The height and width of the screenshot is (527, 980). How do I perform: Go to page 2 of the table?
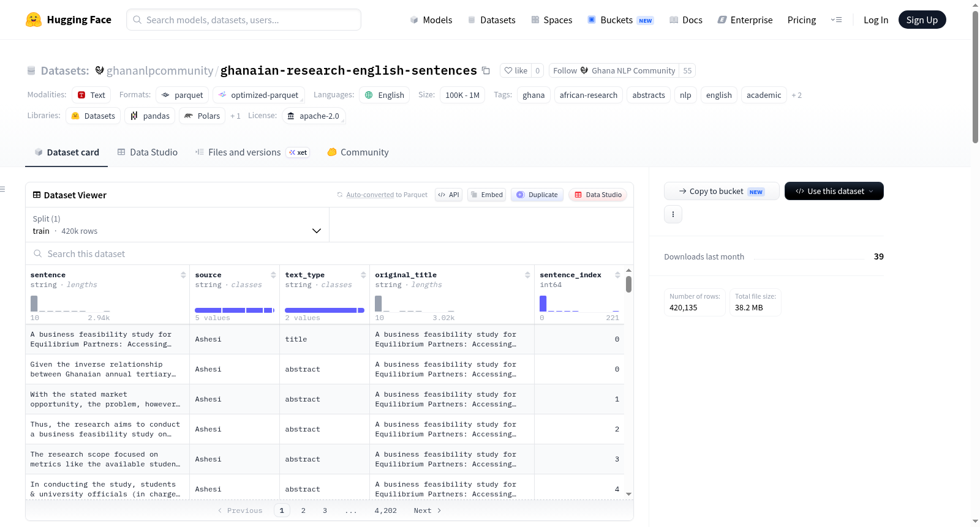point(303,510)
